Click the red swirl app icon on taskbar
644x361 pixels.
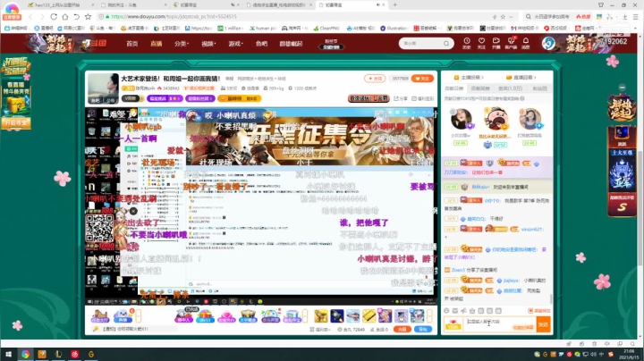(75, 354)
